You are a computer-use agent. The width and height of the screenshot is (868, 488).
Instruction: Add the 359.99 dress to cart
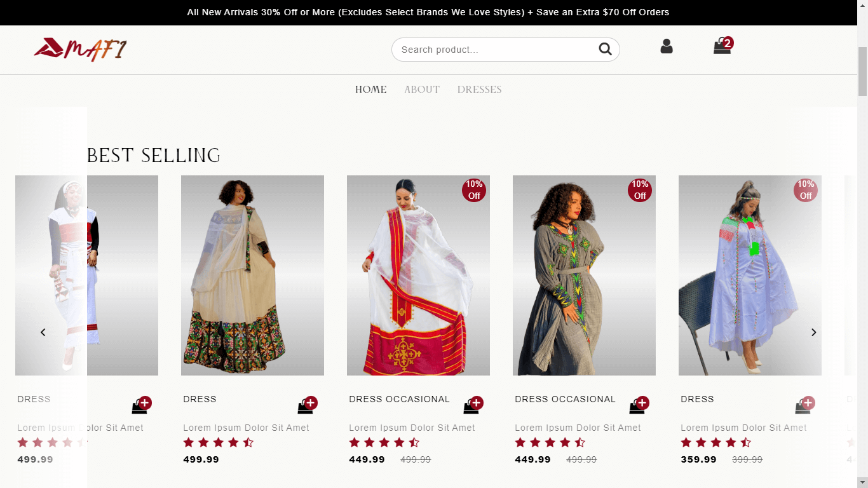tap(804, 405)
